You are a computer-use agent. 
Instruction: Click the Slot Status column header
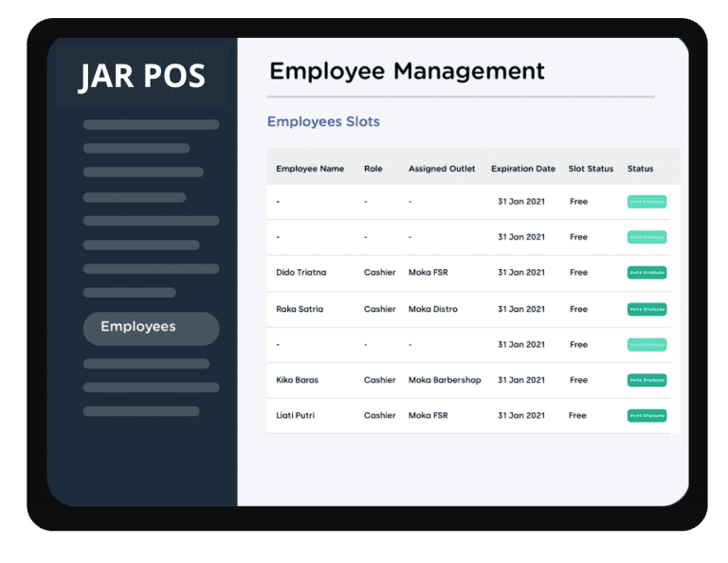591,169
